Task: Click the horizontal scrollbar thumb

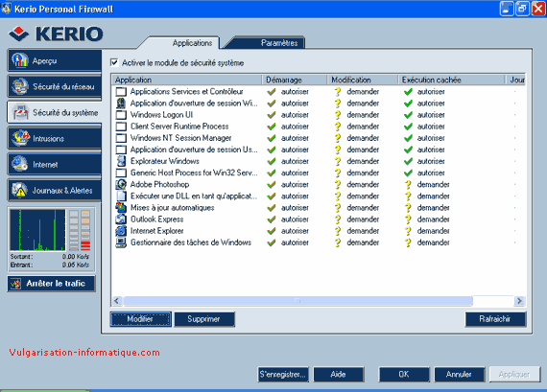Action: [297, 301]
